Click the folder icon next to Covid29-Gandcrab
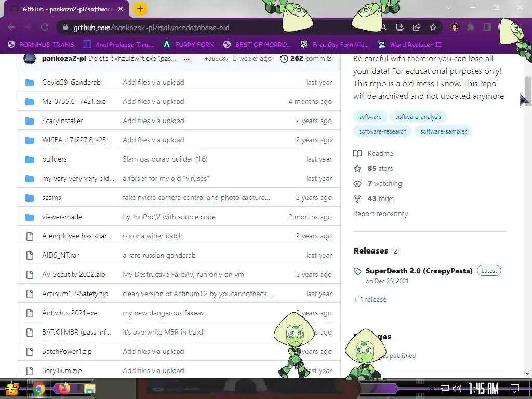This screenshot has width=532, height=399. [30, 83]
